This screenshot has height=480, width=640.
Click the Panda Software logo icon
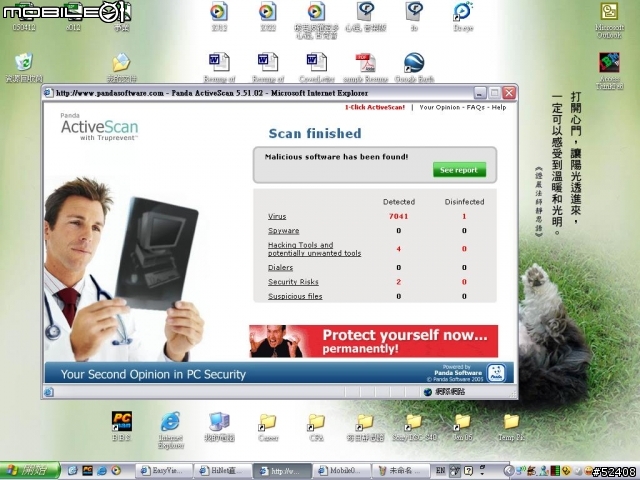[x=496, y=373]
